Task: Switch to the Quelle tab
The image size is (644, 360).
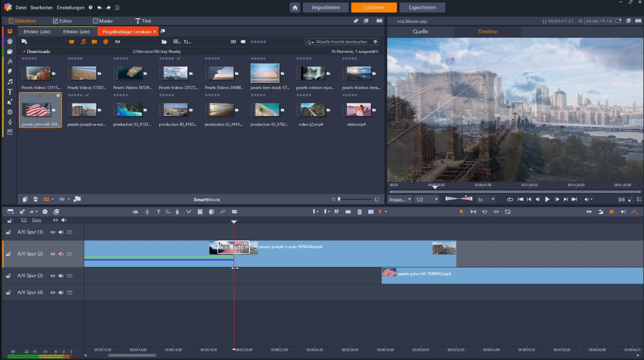Action: (x=420, y=31)
